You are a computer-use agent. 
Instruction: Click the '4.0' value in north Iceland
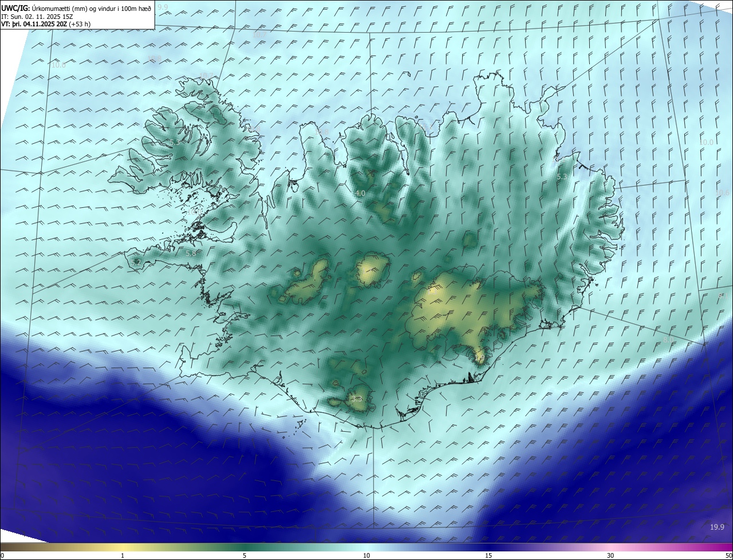(360, 194)
